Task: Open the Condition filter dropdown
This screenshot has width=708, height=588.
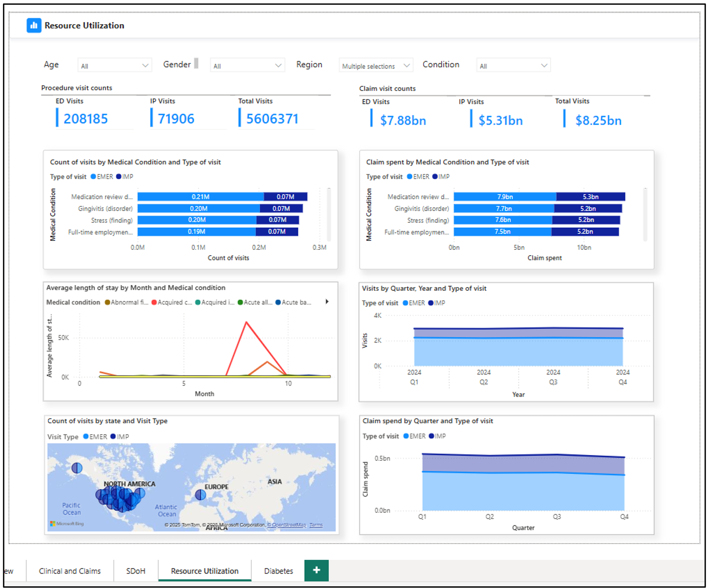Action: (513, 66)
